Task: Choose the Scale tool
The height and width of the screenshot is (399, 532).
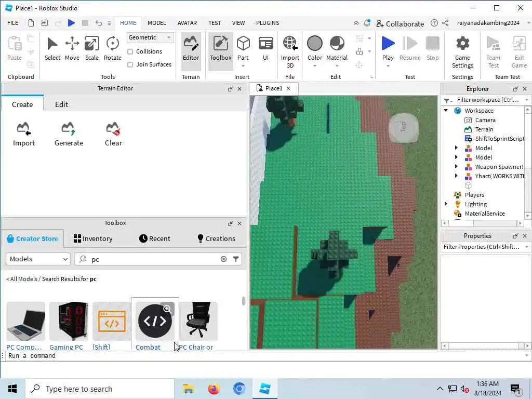Action: pyautogui.click(x=91, y=48)
